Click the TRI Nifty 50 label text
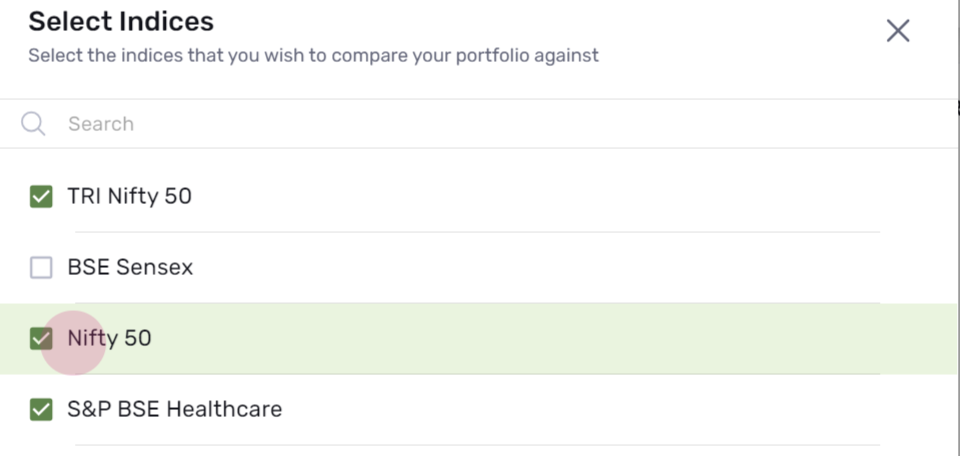 click(129, 196)
